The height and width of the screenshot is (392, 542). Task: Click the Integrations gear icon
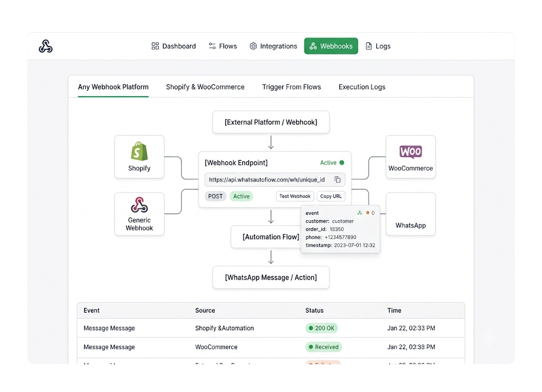coord(254,46)
